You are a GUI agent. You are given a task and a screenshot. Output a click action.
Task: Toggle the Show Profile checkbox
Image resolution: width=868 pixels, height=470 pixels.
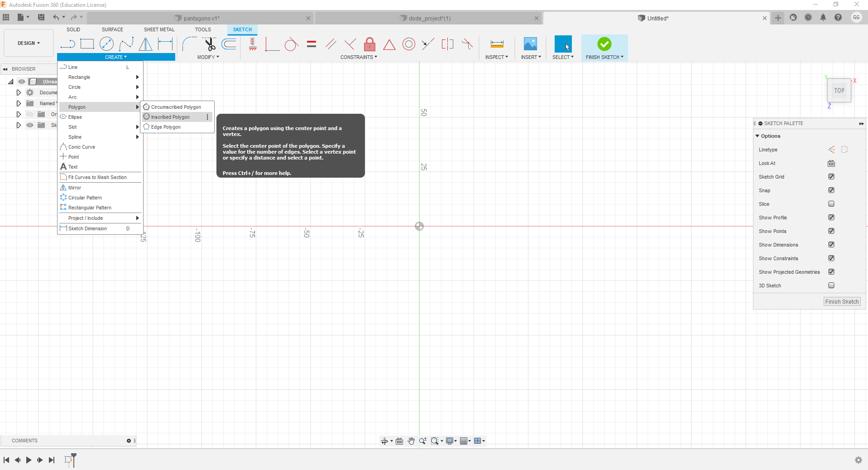(831, 218)
